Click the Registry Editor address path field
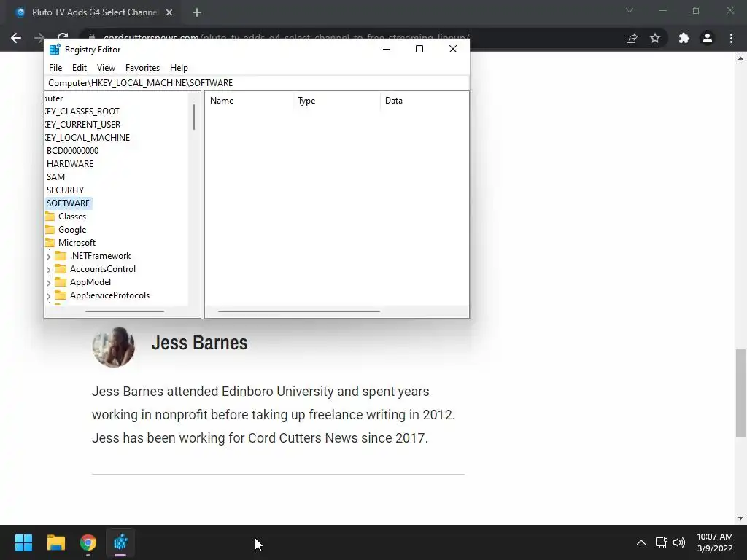Viewport: 747px width, 560px height. click(257, 83)
